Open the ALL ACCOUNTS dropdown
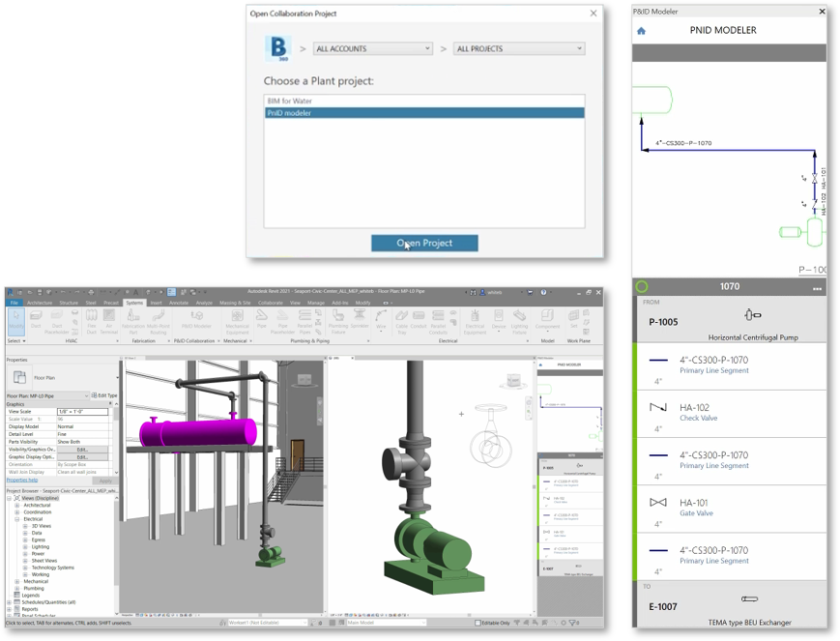840x641 pixels. point(373,48)
